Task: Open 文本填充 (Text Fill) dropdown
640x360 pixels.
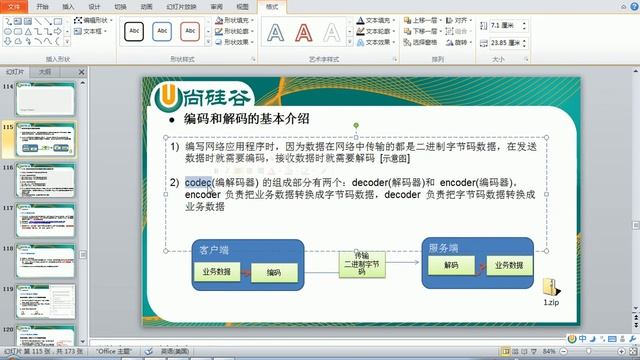Action: [376, 20]
